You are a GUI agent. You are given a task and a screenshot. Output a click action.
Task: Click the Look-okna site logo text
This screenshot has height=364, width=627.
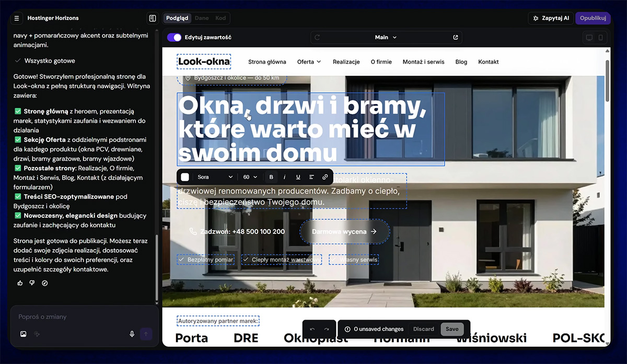tap(204, 62)
